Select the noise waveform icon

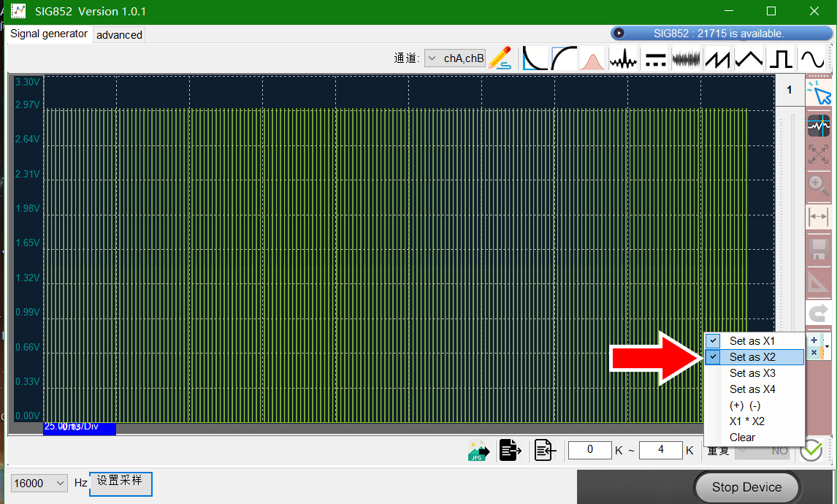[686, 58]
